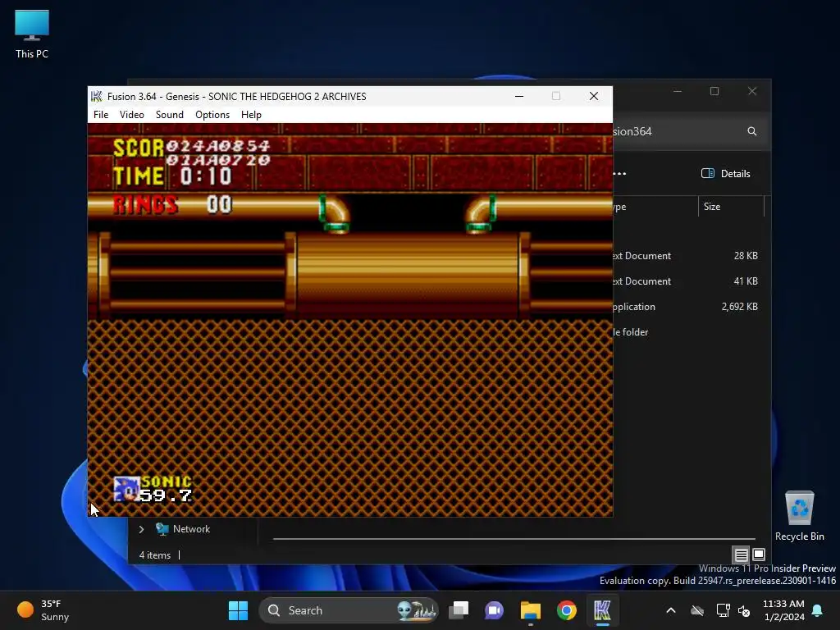The image size is (840, 630).
Task: Select the 28 KB text document row
Action: click(x=688, y=256)
